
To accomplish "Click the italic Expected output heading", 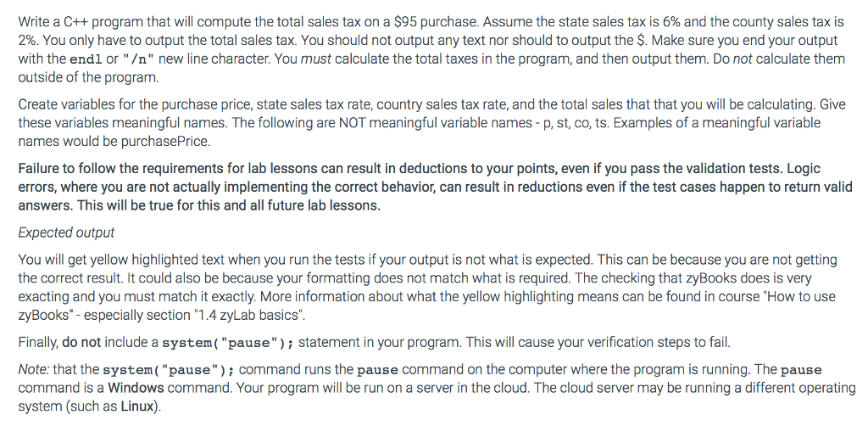I will (66, 233).
